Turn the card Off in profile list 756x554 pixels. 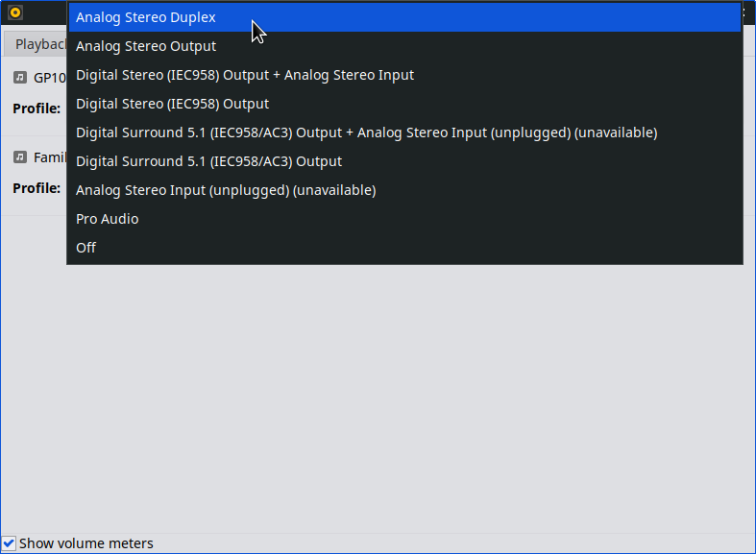click(x=86, y=248)
